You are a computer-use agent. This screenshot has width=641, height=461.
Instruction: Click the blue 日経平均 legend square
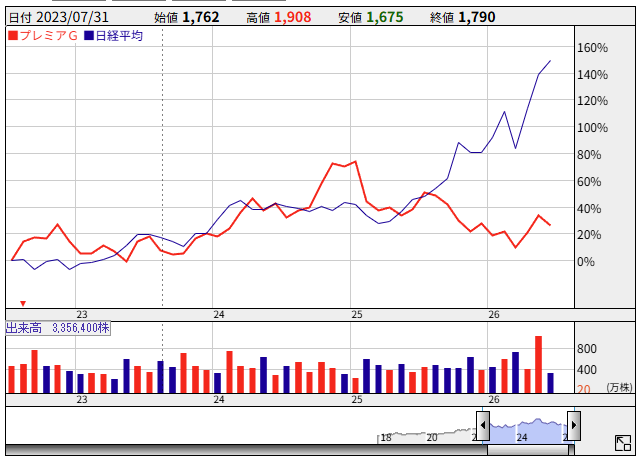pyautogui.click(x=89, y=36)
